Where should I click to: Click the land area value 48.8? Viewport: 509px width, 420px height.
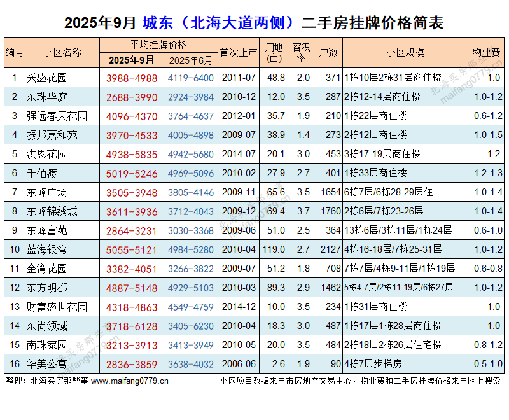point(276,78)
